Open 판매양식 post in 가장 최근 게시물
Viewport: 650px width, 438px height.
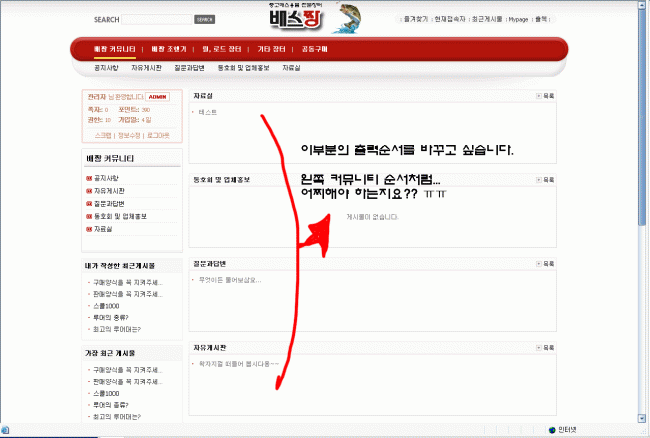127,382
